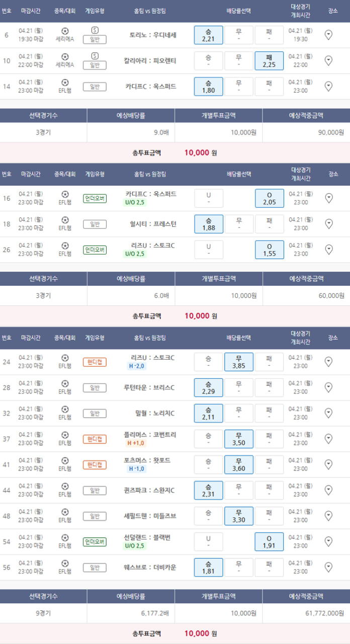Select 무 for 헐시티 : 프레스턴
Viewport: 350px width, 644px height.
pyautogui.click(x=239, y=224)
